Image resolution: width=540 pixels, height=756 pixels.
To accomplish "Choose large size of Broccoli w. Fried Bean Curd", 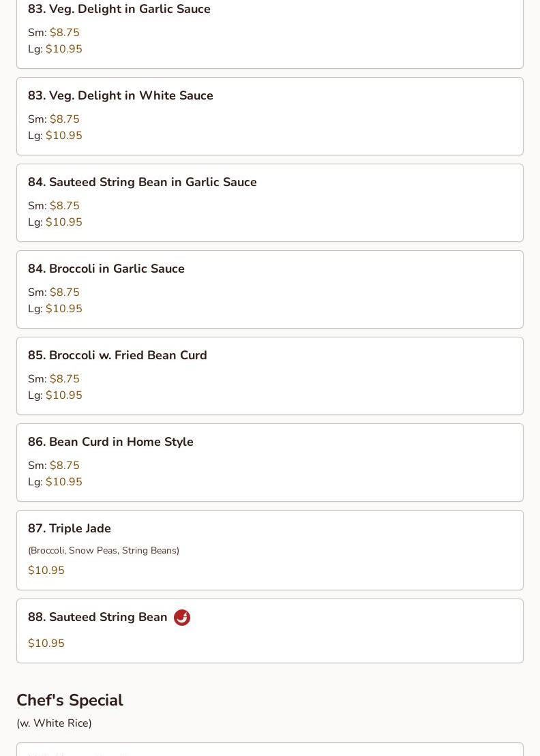I will (64, 395).
